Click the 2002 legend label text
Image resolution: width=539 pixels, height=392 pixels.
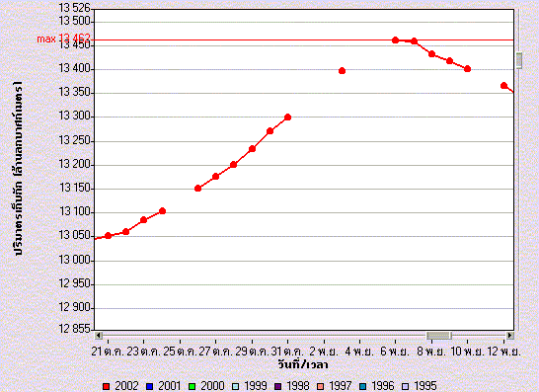coord(126,386)
